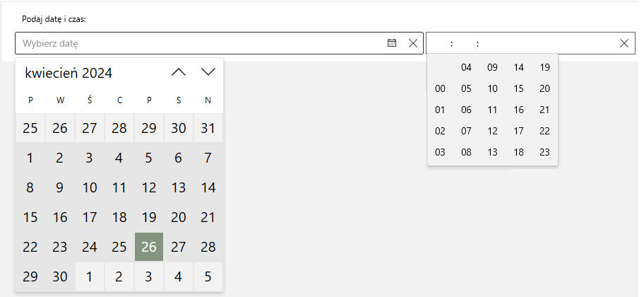The height and width of the screenshot is (297, 644).
Task: Pick hour 08 from the hour list
Action: click(466, 152)
